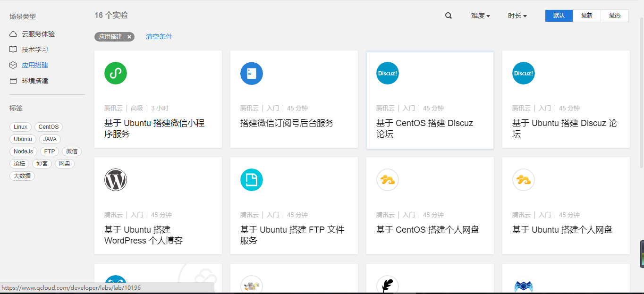The height and width of the screenshot is (294, 644).
Task: Open the 难度 difficulty dropdown
Action: 481,16
